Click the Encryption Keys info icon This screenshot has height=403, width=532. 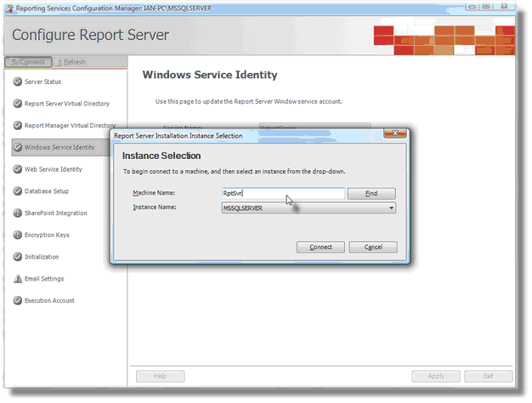point(17,235)
